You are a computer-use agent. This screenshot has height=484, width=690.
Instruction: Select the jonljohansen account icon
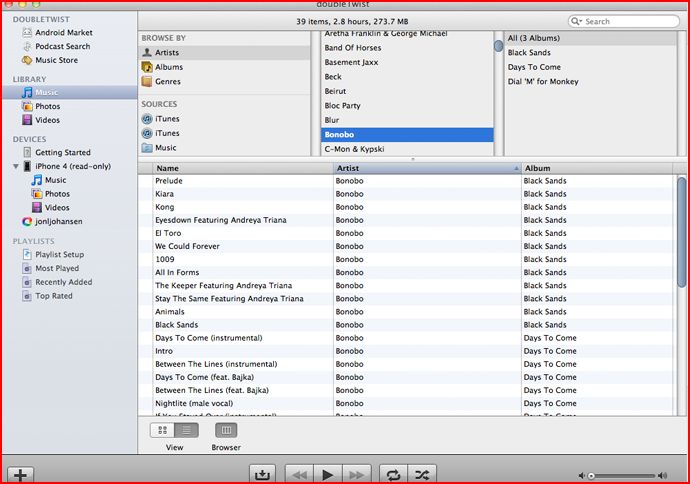[27, 221]
